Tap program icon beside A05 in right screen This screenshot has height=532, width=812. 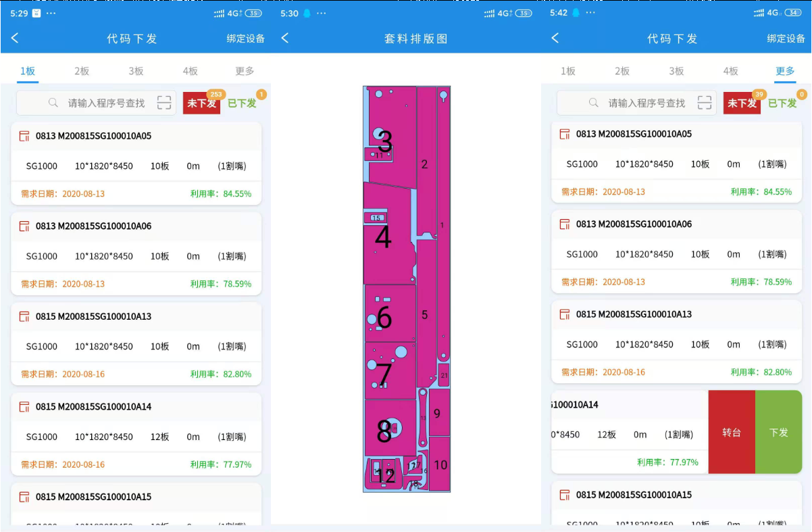coord(565,134)
